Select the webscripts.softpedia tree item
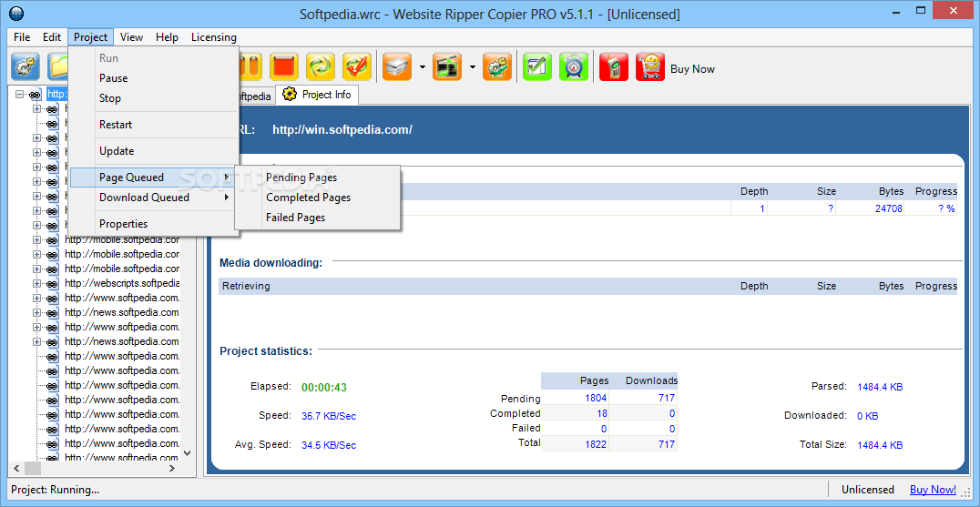 (x=122, y=283)
